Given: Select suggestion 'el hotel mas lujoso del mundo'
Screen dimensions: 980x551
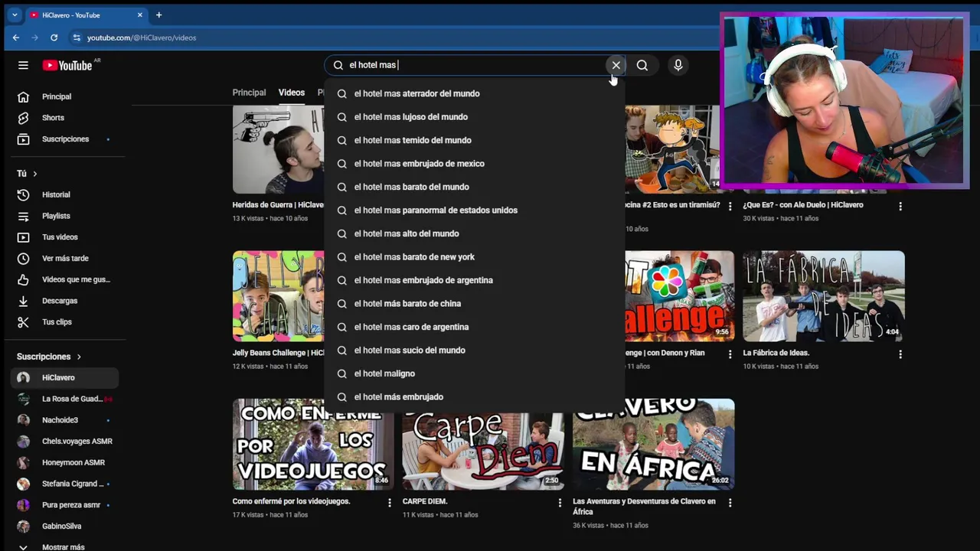Looking at the screenshot, I should 475,117.
